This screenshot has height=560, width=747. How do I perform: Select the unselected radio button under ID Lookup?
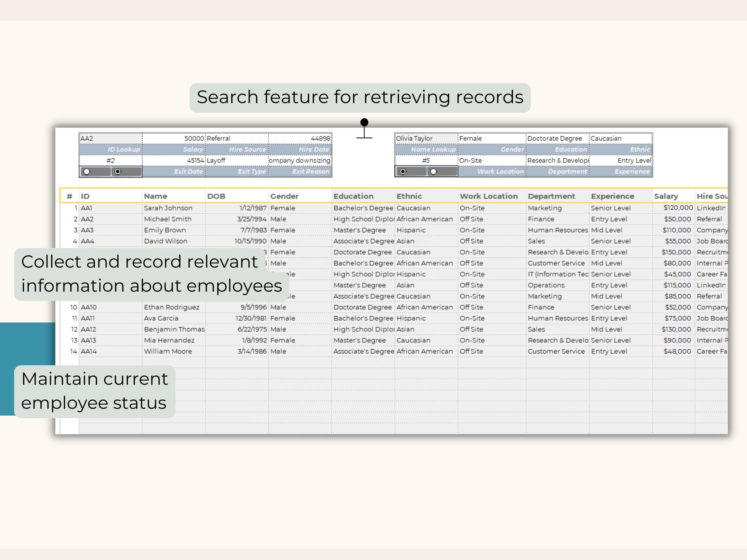(x=87, y=171)
